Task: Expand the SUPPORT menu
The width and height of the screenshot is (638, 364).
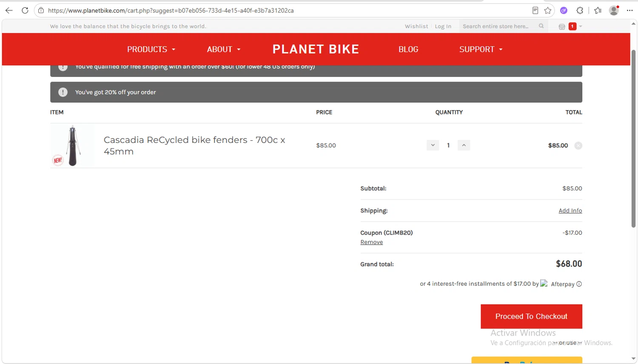Action: pyautogui.click(x=481, y=49)
